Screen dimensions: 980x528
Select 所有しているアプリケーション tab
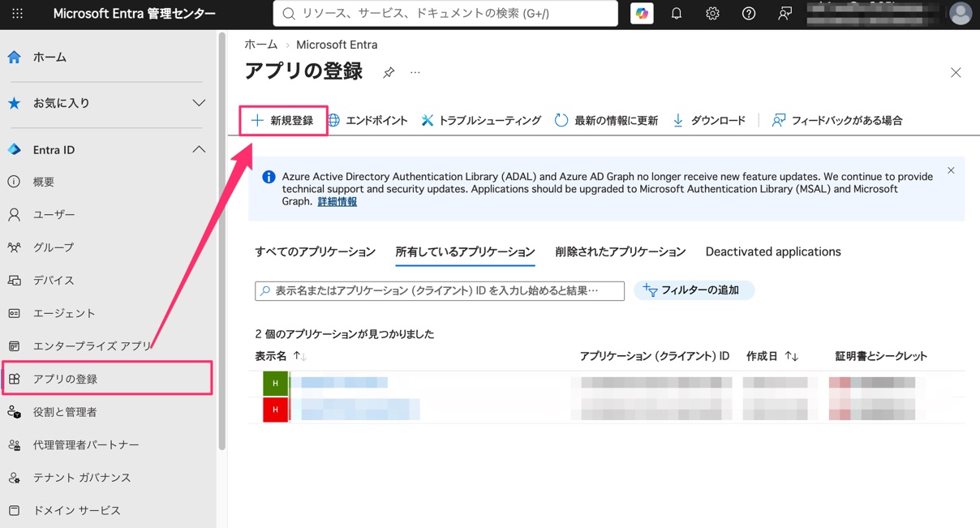(x=465, y=252)
